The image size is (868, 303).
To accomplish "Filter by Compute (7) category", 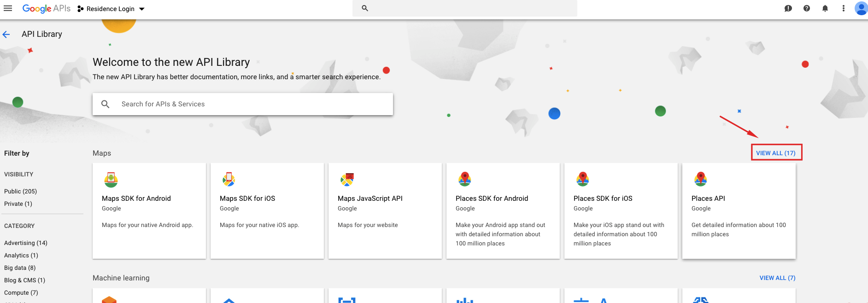I will tap(21, 293).
